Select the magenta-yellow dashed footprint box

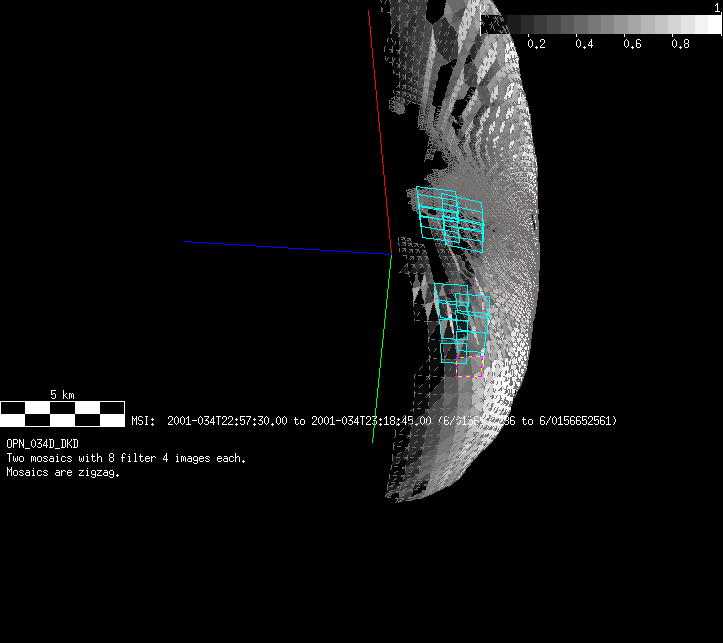(x=470, y=365)
